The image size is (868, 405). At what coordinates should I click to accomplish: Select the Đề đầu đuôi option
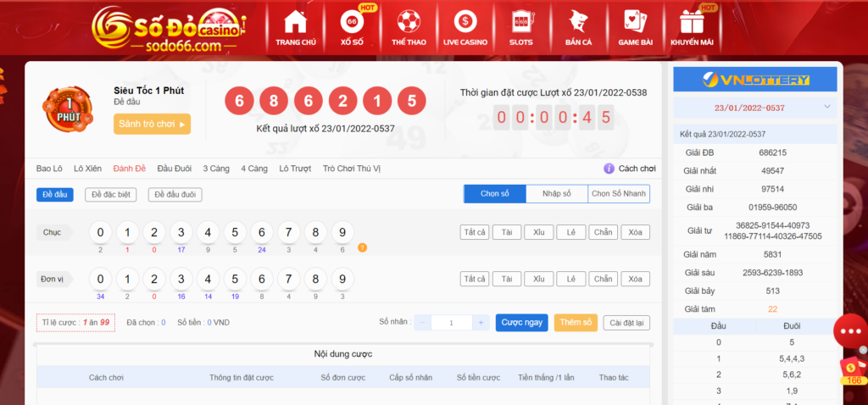177,195
